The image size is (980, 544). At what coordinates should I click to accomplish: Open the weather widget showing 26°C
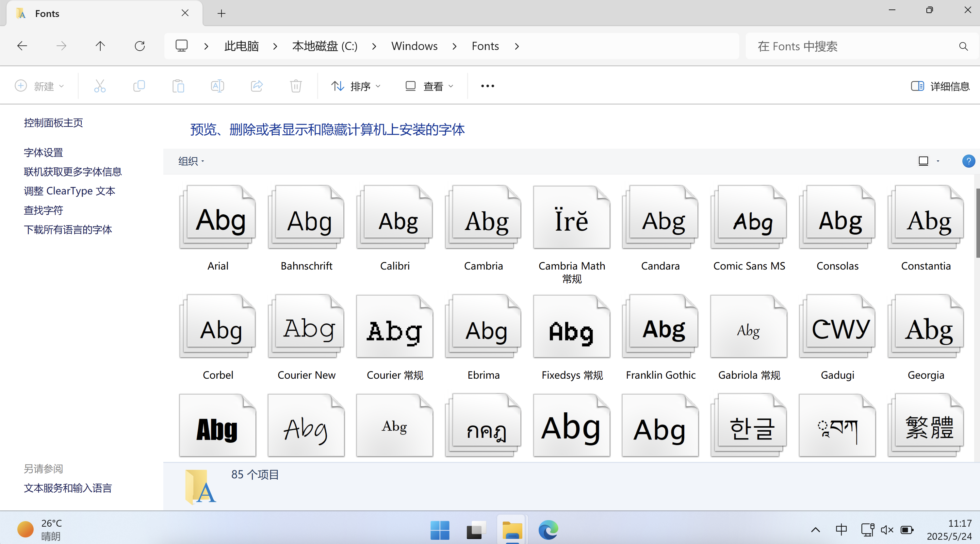coord(40,530)
